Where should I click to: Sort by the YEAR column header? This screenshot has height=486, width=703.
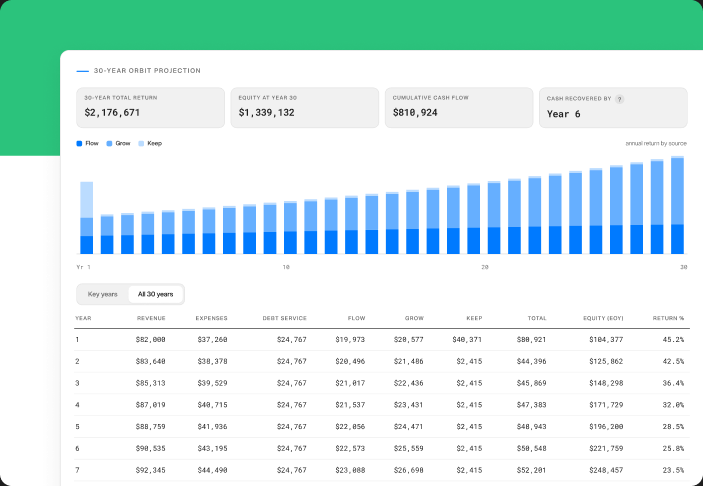pyautogui.click(x=83, y=318)
